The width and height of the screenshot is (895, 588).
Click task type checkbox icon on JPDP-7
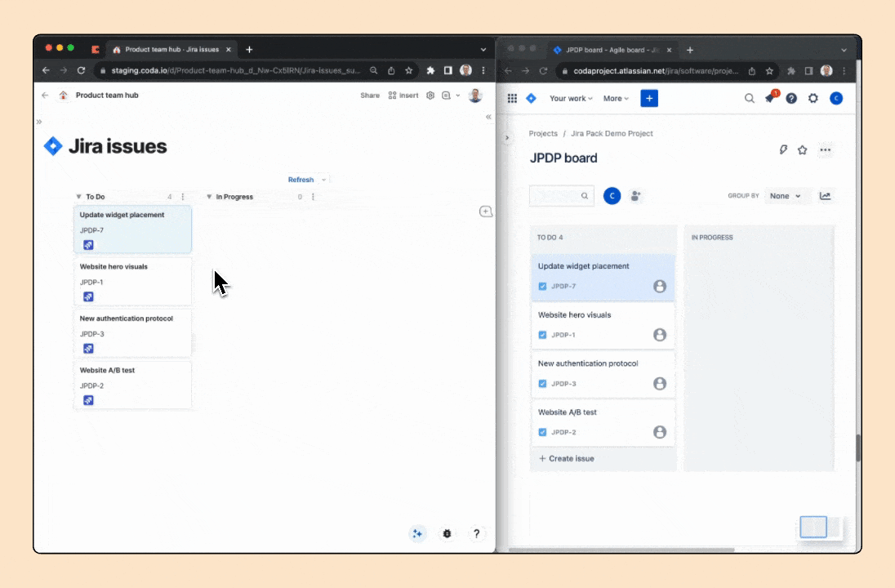point(542,286)
